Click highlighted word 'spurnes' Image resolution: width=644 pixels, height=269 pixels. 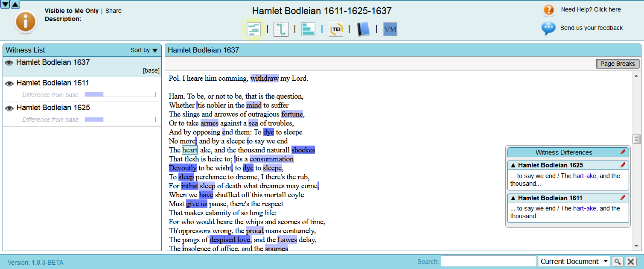(x=277, y=248)
